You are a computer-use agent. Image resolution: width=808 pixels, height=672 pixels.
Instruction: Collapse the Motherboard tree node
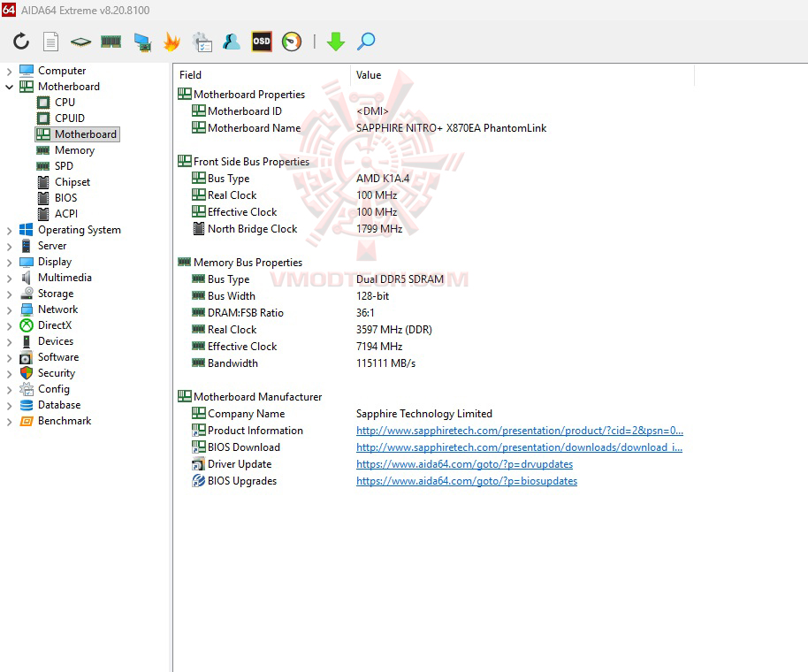[x=9, y=87]
